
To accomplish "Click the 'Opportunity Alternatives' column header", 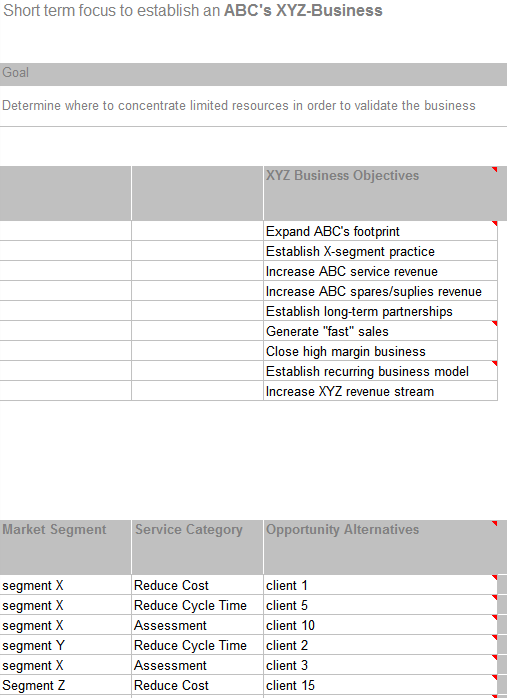I will pos(381,547).
